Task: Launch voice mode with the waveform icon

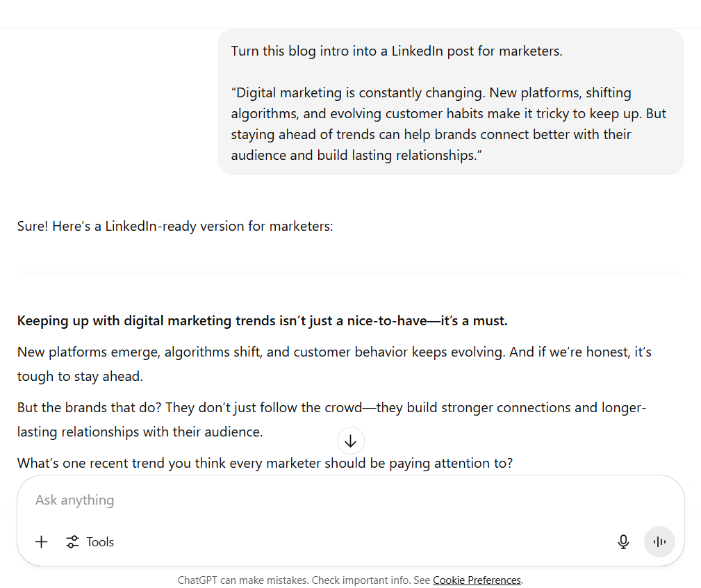Action: (659, 542)
